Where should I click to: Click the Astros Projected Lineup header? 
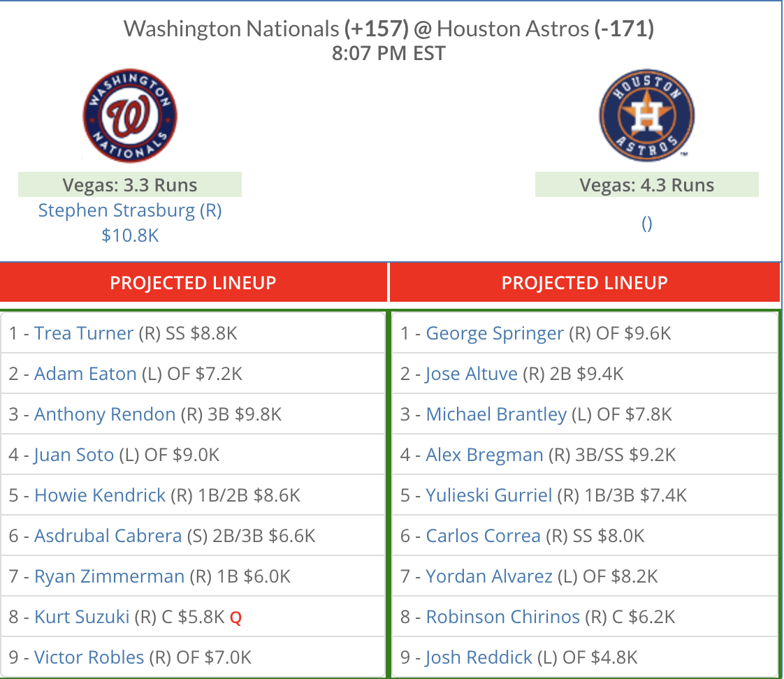tap(584, 282)
